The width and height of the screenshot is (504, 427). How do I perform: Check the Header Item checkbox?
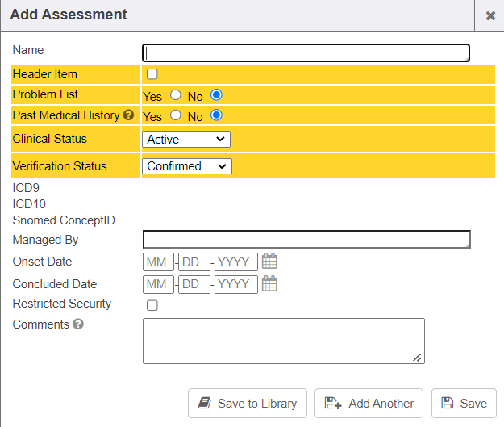pyautogui.click(x=152, y=74)
